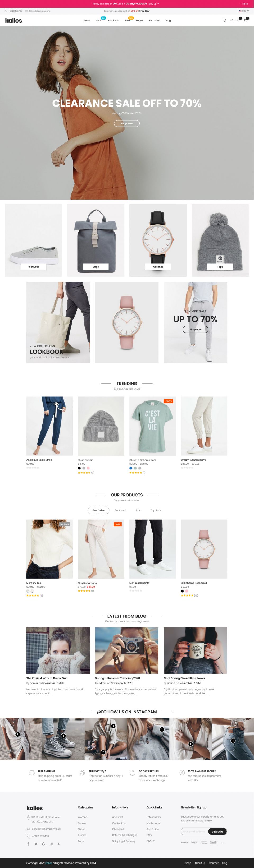Open the Shop menu in navigation
Screen dimensions: 254x868
click(x=99, y=21)
